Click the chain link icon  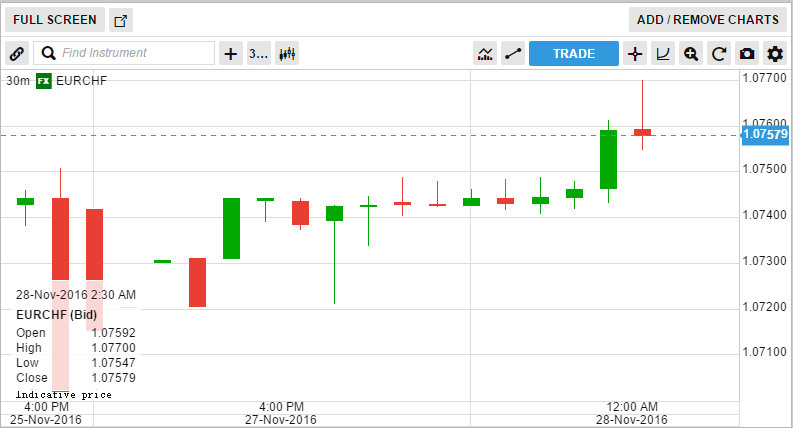17,53
